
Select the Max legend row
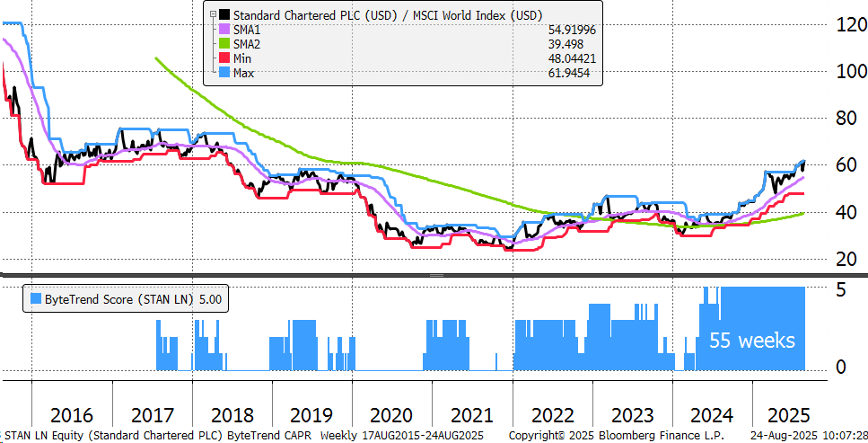click(x=408, y=73)
